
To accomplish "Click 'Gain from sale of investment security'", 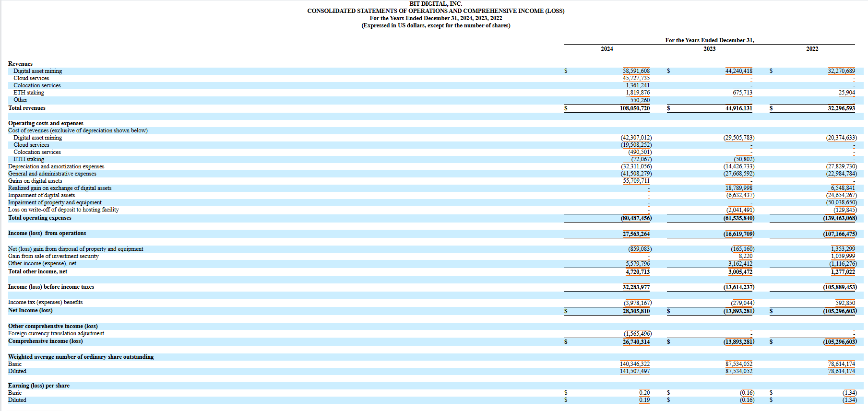I will [x=53, y=256].
